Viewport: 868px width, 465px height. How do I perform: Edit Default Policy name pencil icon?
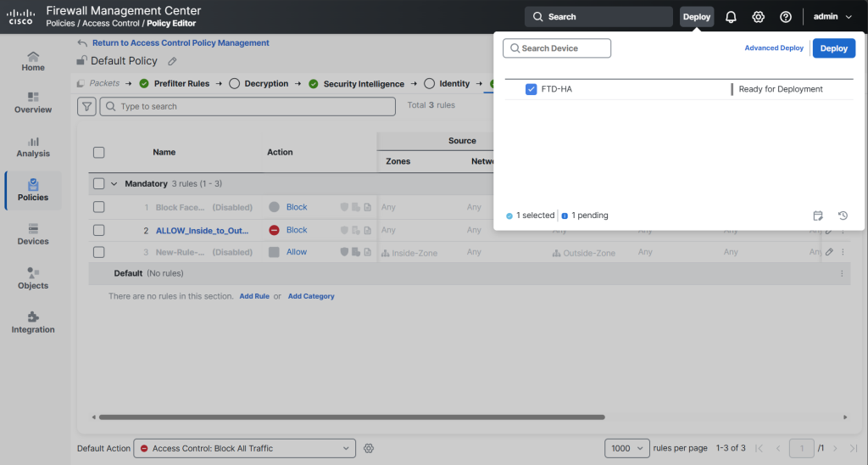click(172, 62)
